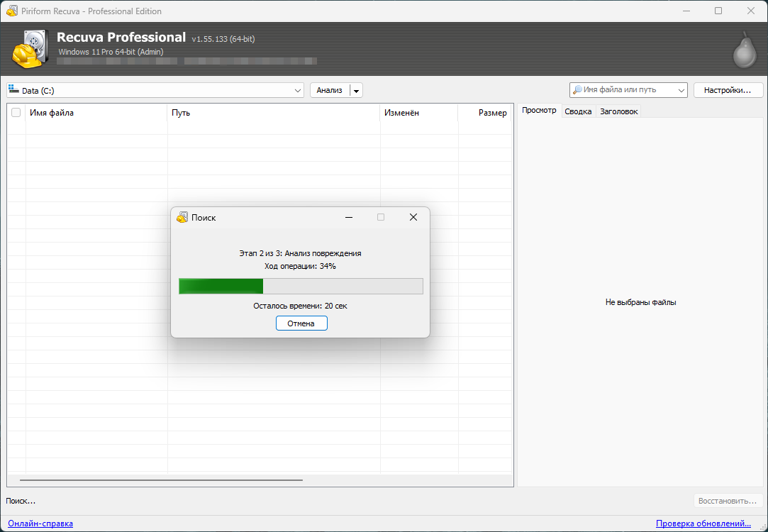Screen dimensions: 768x532
Task: Click the Анализ button
Action: pos(330,90)
